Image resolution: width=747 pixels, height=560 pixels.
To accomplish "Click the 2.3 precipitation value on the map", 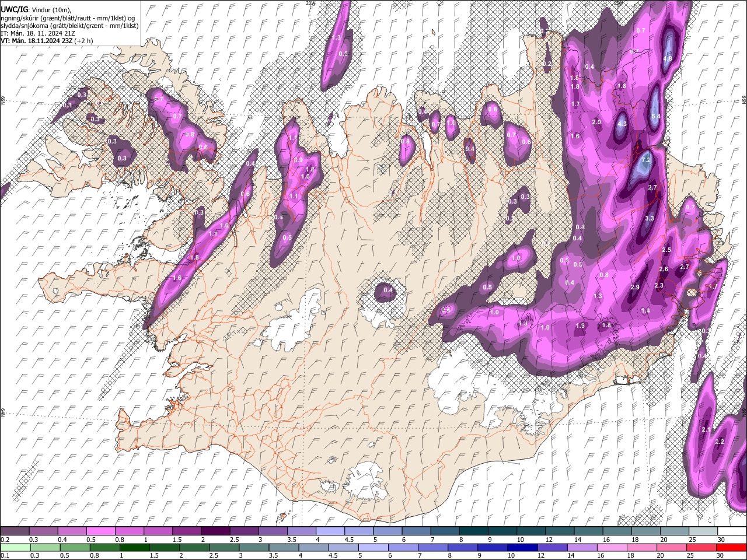I will (x=659, y=285).
